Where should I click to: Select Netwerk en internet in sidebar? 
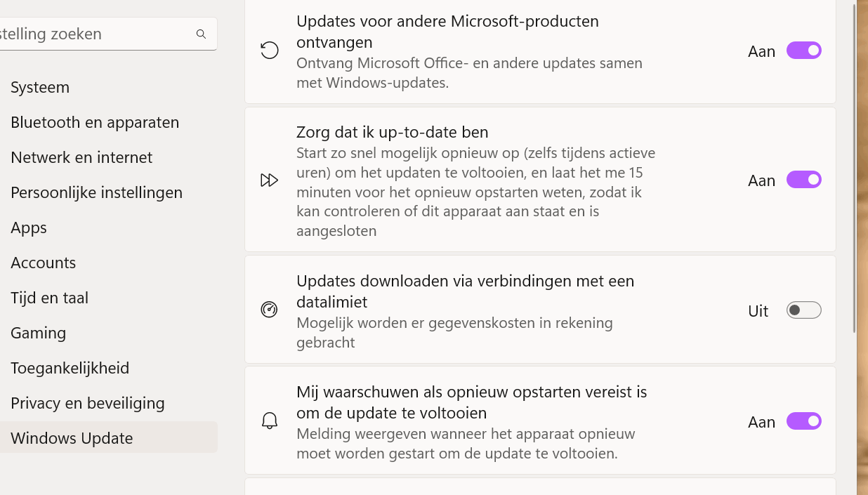click(81, 157)
